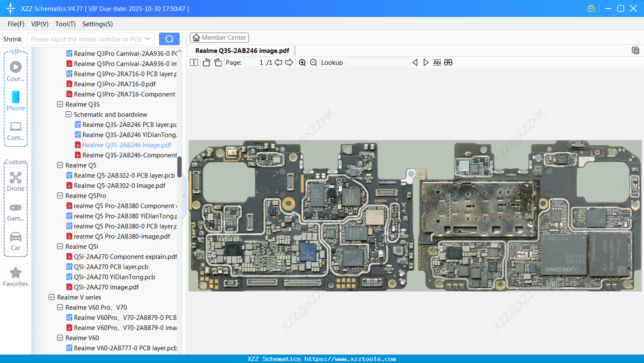Click the zoom in magnifier icon
Image resolution: width=644 pixels, height=363 pixels.
point(302,63)
